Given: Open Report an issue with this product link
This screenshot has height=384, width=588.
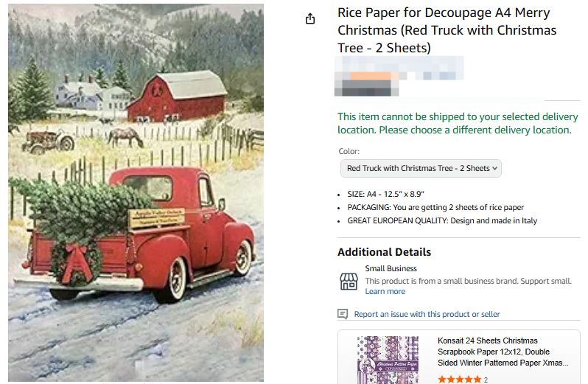Looking at the screenshot, I should point(427,314).
